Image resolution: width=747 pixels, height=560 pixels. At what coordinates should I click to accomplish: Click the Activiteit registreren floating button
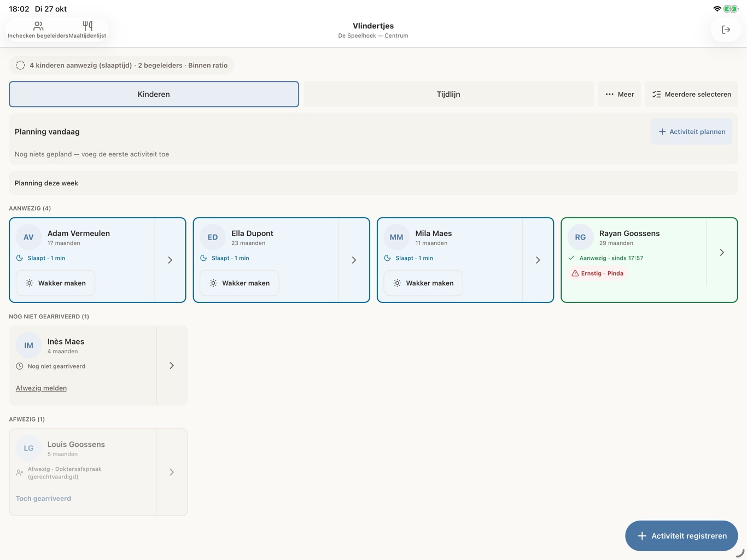tap(681, 536)
